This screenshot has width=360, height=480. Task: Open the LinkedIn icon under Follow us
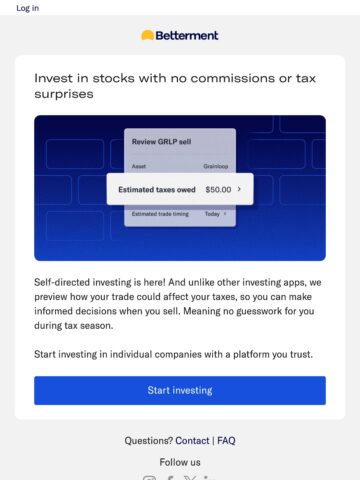coord(210,478)
